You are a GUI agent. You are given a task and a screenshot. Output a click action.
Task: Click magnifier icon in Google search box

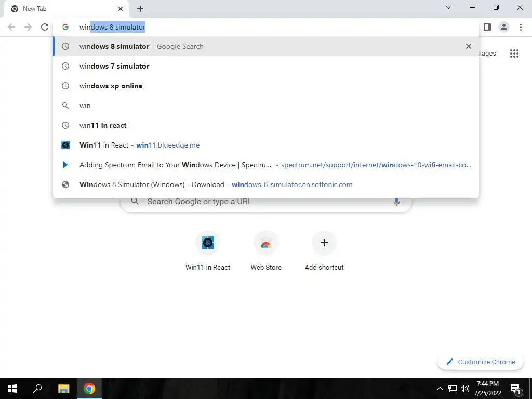(x=135, y=202)
